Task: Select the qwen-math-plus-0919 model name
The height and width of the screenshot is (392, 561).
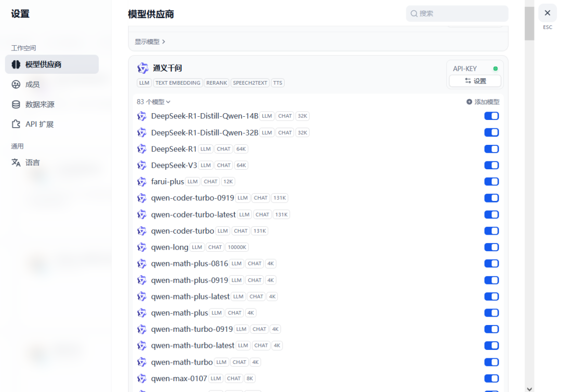Action: tap(190, 280)
